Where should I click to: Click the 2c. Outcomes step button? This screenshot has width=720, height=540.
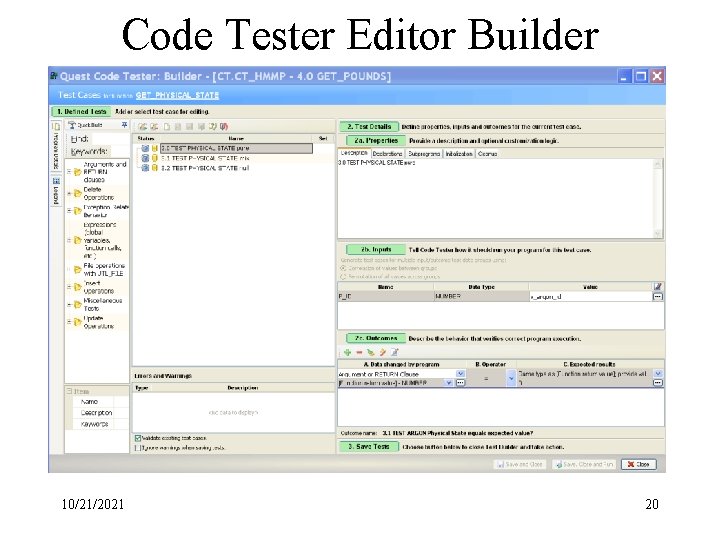click(376, 338)
